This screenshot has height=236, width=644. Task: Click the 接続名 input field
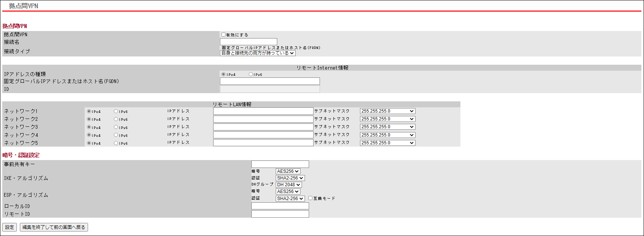(x=248, y=42)
